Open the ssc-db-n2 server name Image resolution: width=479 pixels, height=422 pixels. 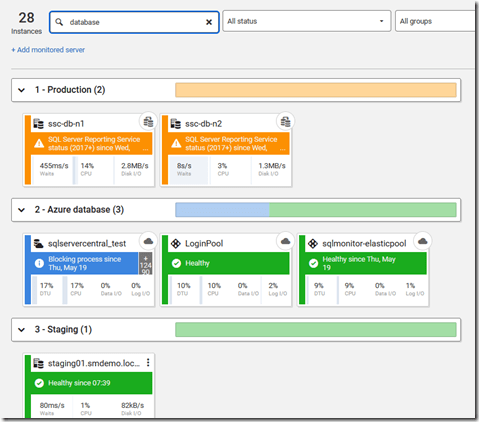[203, 124]
